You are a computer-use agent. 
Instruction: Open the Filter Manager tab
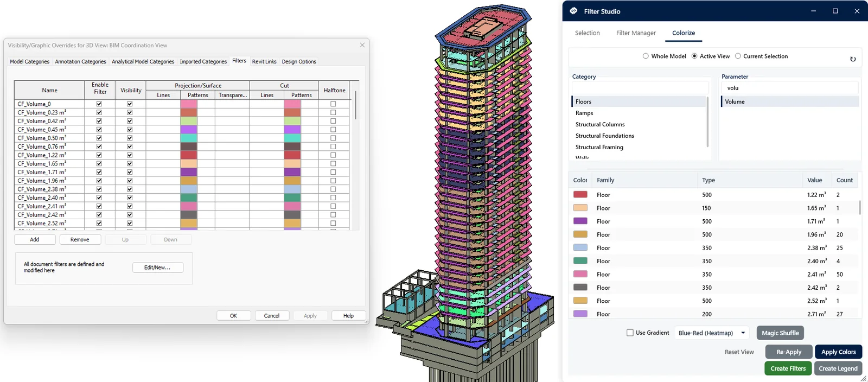pos(636,33)
